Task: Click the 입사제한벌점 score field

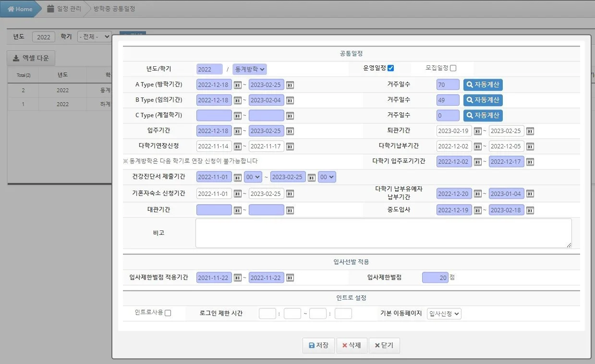Action: click(x=435, y=278)
